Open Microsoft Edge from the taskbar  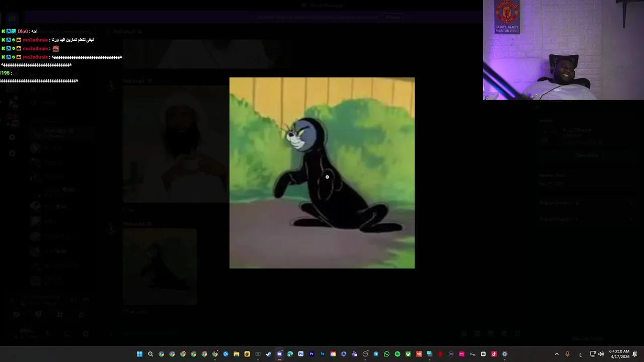[x=290, y=354]
